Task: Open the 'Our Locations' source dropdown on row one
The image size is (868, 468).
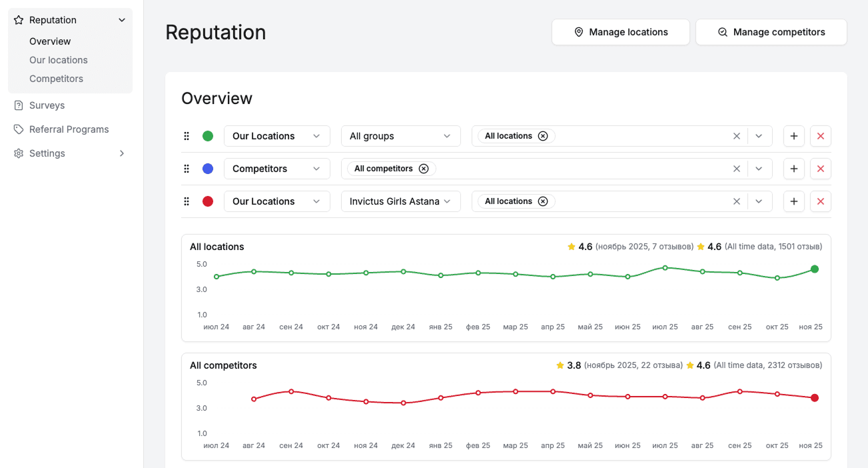Action: coord(276,135)
